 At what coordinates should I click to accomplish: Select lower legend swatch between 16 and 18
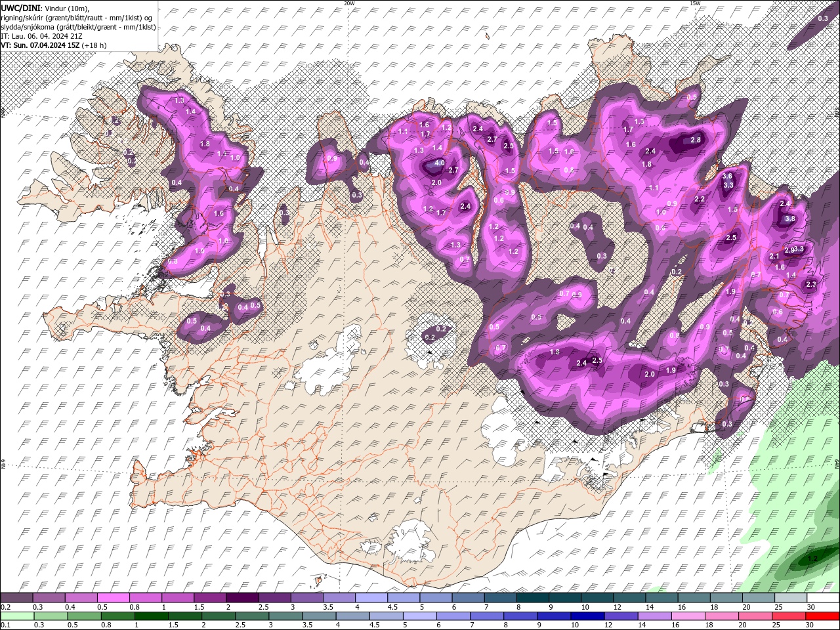point(689,616)
